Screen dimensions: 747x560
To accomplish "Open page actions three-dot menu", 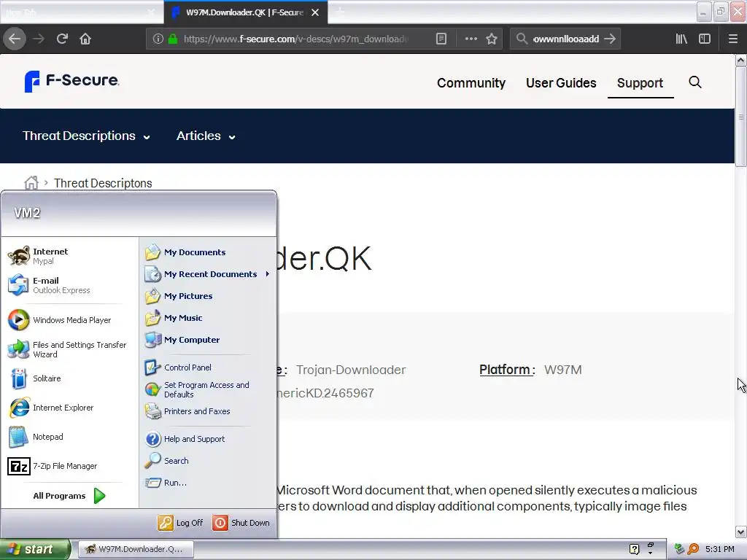I will (471, 39).
